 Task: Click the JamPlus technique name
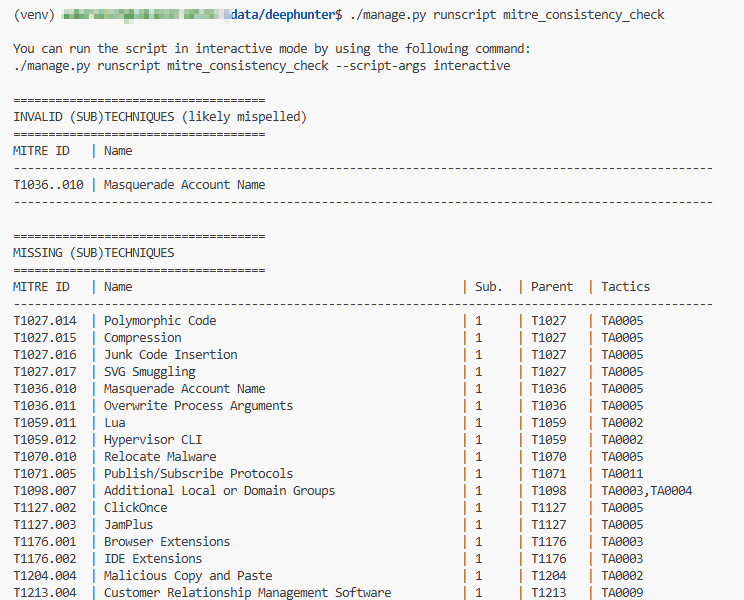[x=128, y=525]
